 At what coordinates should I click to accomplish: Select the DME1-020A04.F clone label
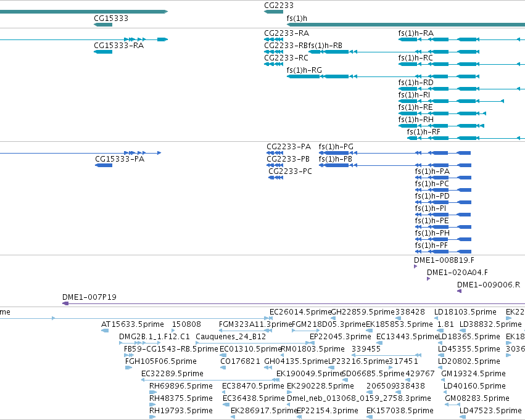457,273
